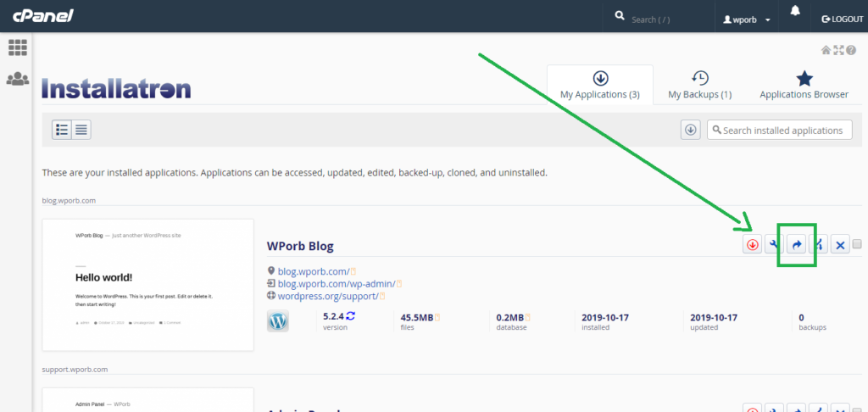Image resolution: width=868 pixels, height=412 pixels.
Task: Click the refresh icon beside version 5.2.4
Action: [x=350, y=317]
